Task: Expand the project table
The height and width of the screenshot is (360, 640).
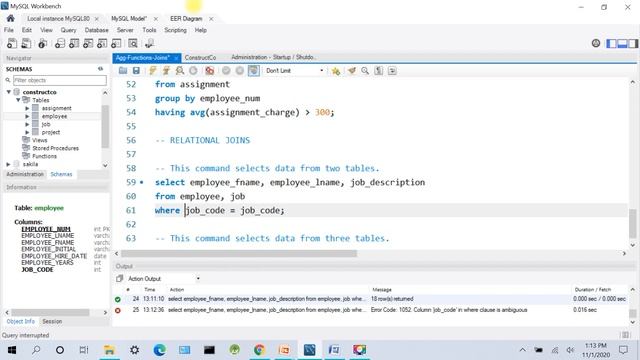Action: pos(27,132)
